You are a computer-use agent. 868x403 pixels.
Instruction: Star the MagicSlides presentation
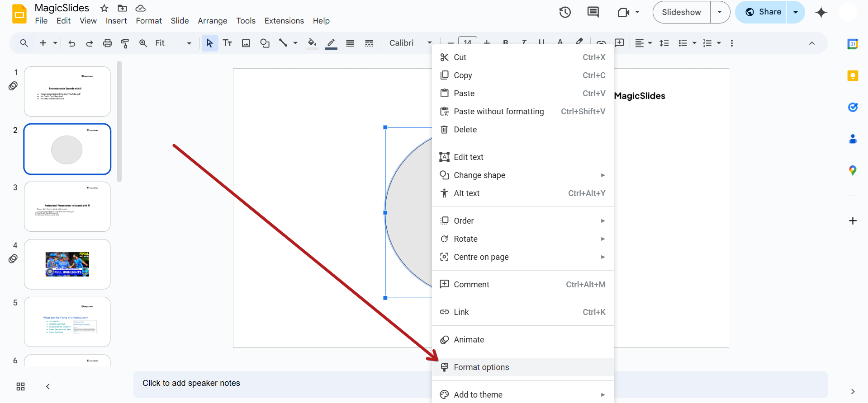(104, 8)
